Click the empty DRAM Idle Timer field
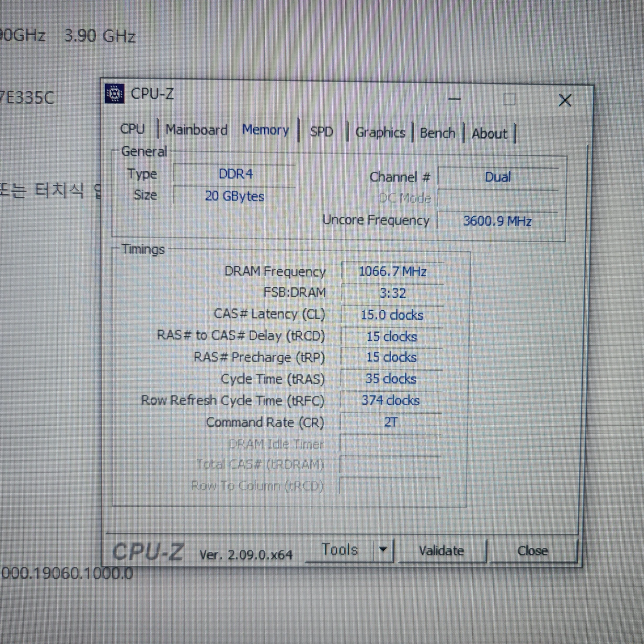 (x=390, y=444)
